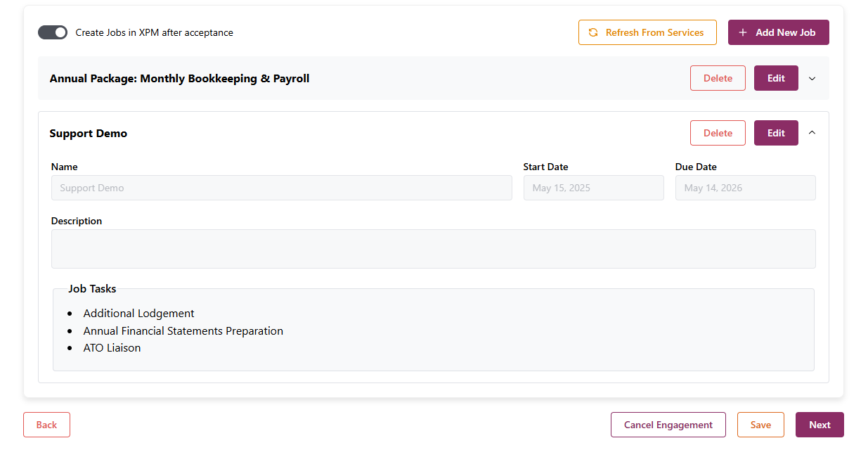This screenshot has height=450, width=868.
Task: Click the refresh icon in Refresh From Services
Action: 593,32
